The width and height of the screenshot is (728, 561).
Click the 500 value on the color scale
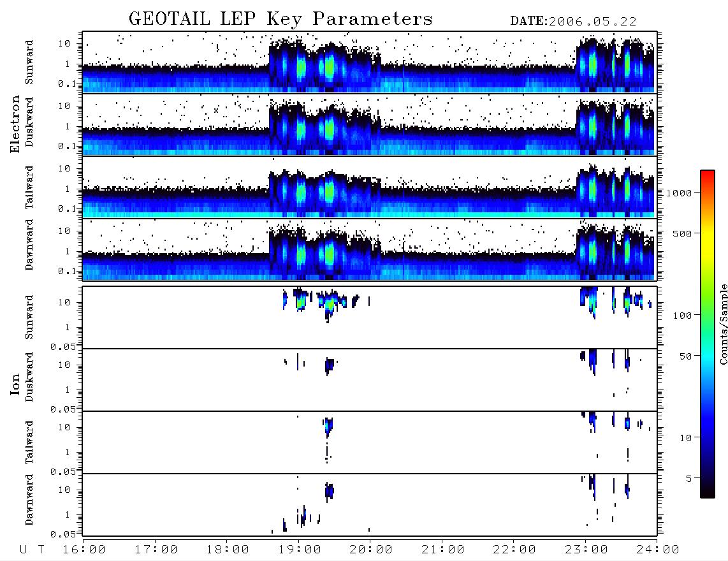tap(683, 233)
